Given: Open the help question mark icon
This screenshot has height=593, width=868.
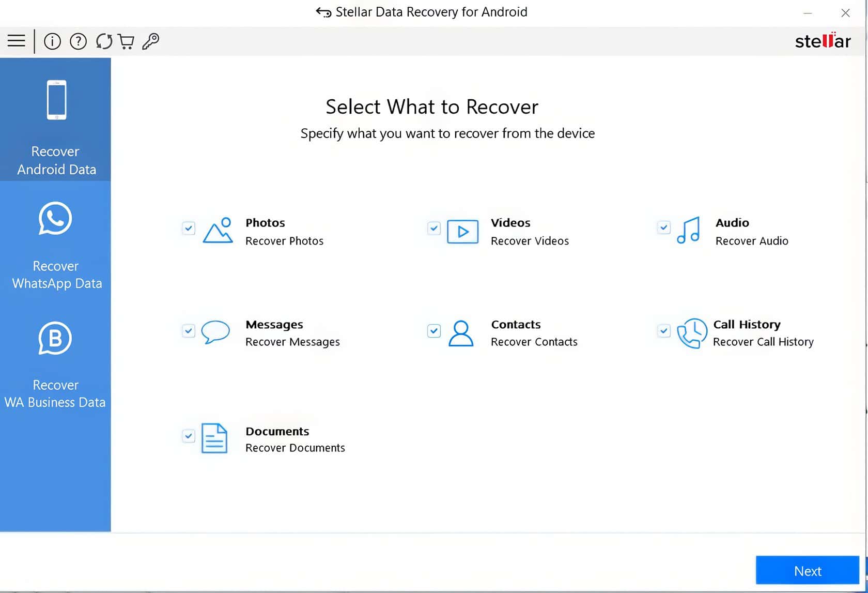Looking at the screenshot, I should pyautogui.click(x=78, y=41).
